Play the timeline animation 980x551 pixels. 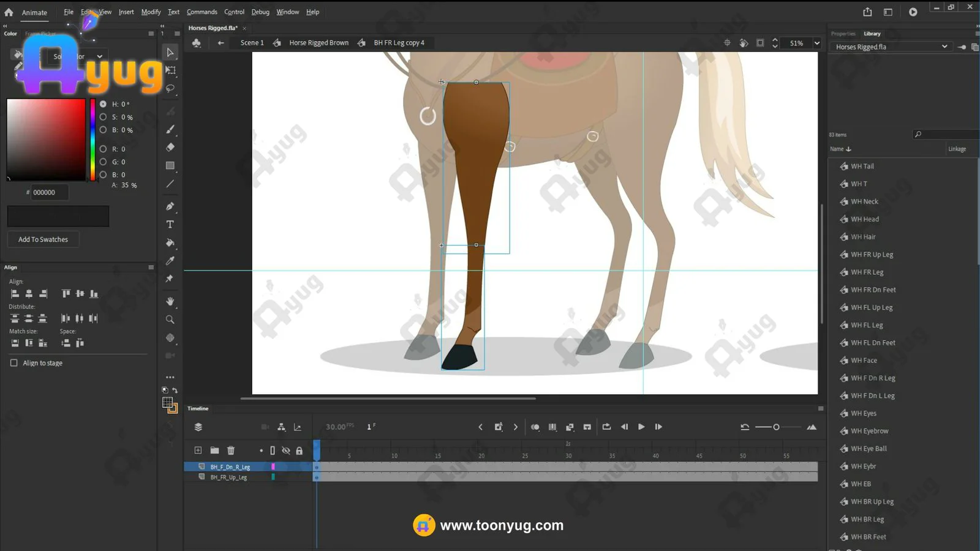pyautogui.click(x=641, y=427)
